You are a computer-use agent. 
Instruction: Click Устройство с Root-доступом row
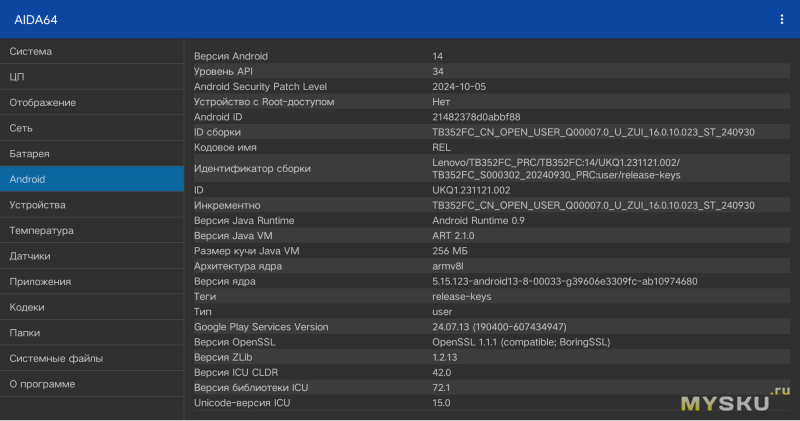[492, 102]
